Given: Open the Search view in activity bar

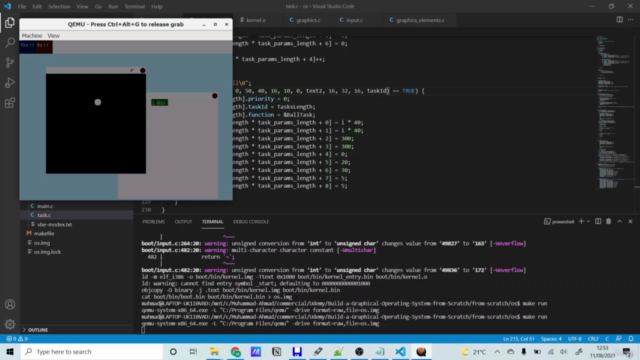Looking at the screenshot, I should click(x=10, y=42).
